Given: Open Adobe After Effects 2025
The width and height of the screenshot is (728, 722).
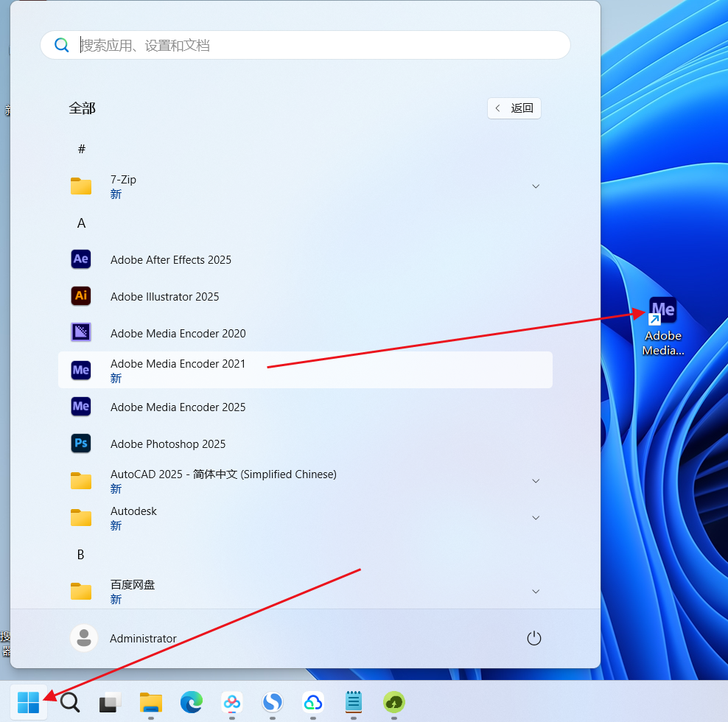Looking at the screenshot, I should pos(305,259).
